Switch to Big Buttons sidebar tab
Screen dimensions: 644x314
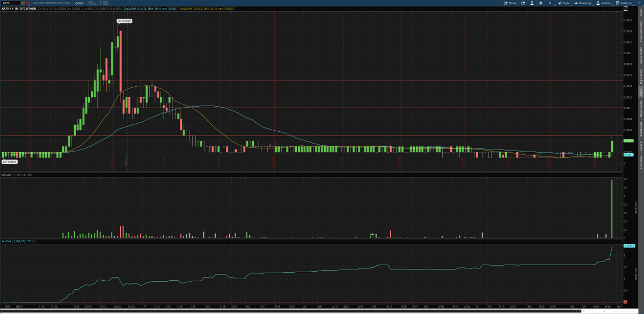click(641, 76)
